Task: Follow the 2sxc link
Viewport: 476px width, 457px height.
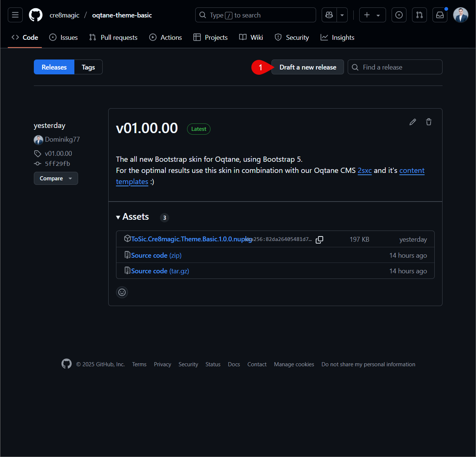Action: click(365, 170)
